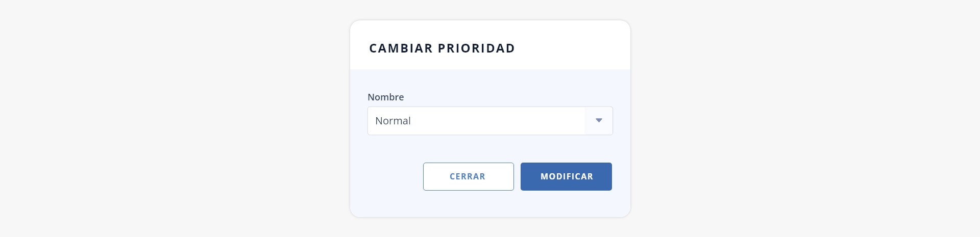Click the dropdown arrow icon beside Normal
980x237 pixels.
(599, 121)
